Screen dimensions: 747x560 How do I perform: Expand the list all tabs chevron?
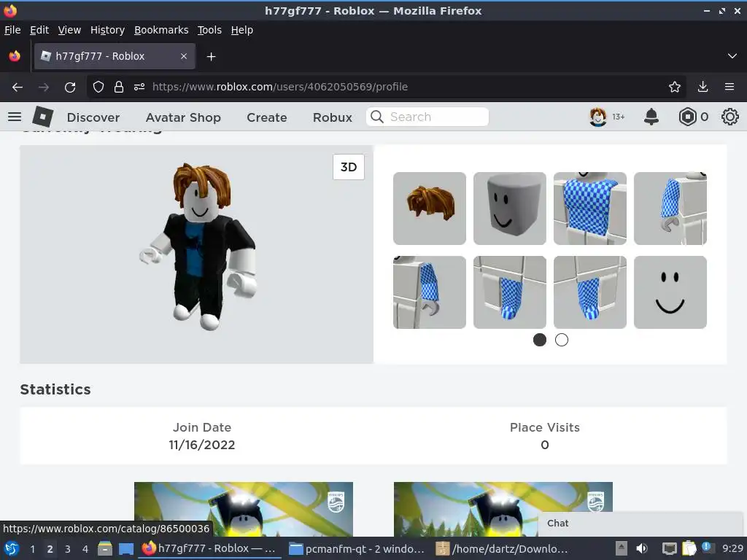732,56
